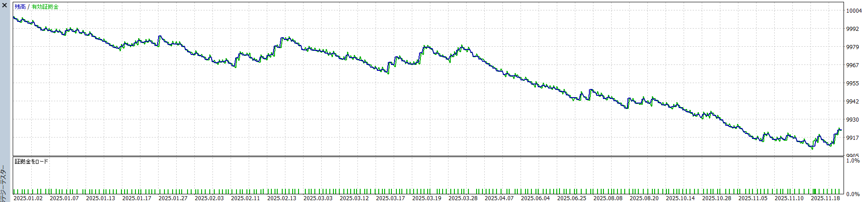Click the 9979 value on the price axis
Viewport: 868px width, 202px height.
click(853, 47)
